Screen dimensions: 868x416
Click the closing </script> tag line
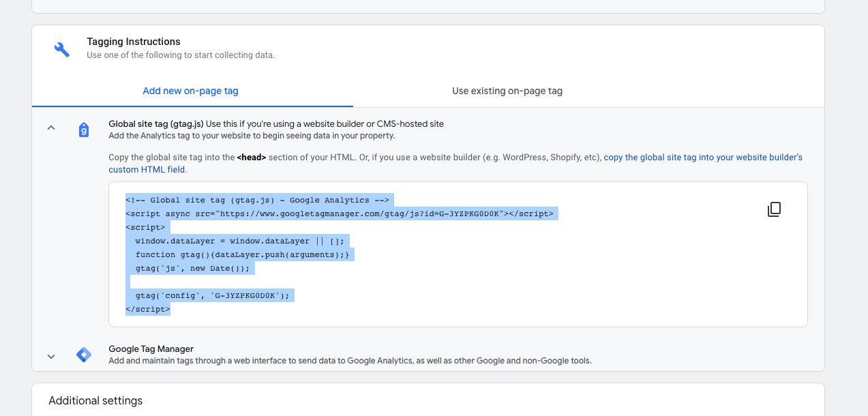pyautogui.click(x=148, y=309)
